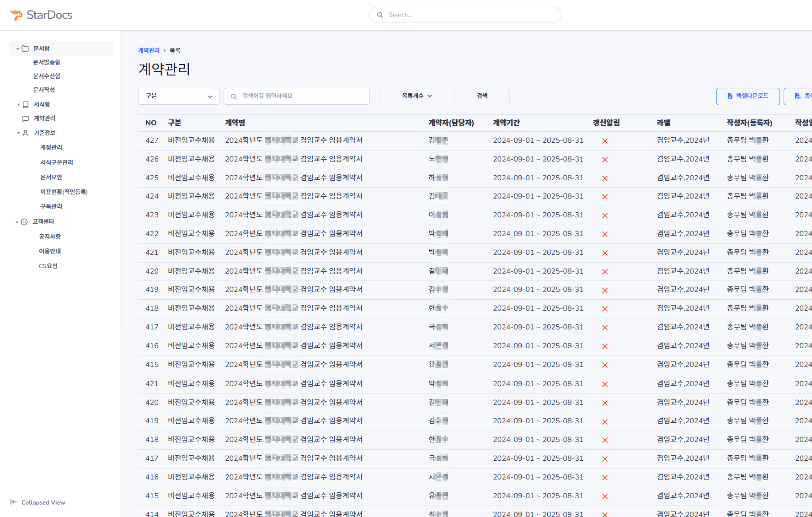Image resolution: width=812 pixels, height=517 pixels.
Task: Click the magnifier icon in top search bar
Action: coord(380,15)
